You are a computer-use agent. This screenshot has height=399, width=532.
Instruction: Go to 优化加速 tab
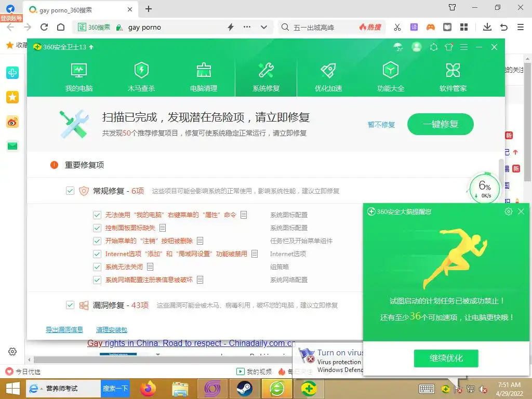(x=328, y=77)
